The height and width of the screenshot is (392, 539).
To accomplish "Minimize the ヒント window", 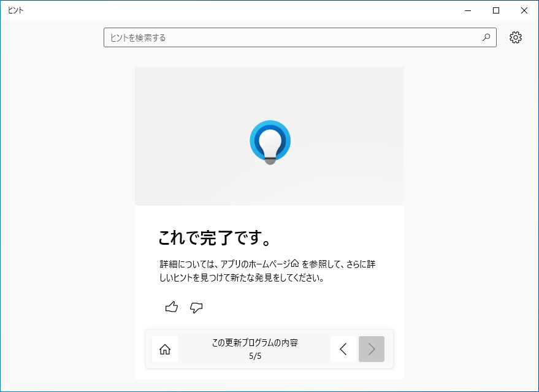I will [468, 10].
